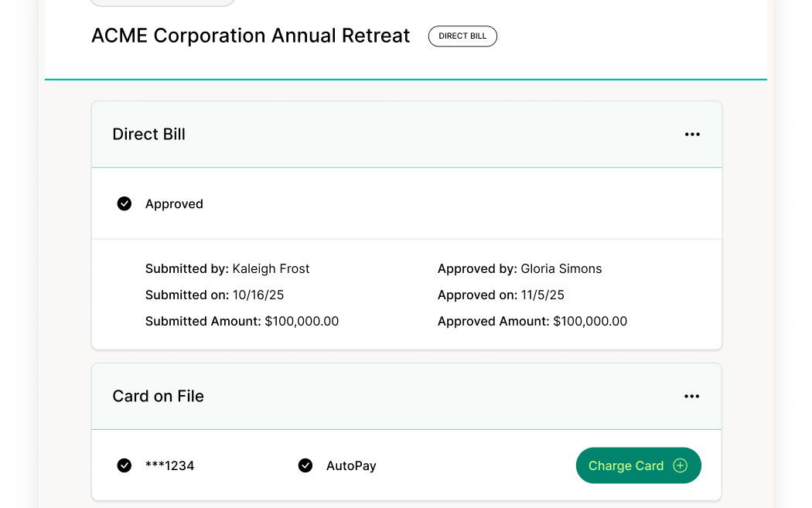Click the Approved Amount $100,000.00 value

point(590,322)
